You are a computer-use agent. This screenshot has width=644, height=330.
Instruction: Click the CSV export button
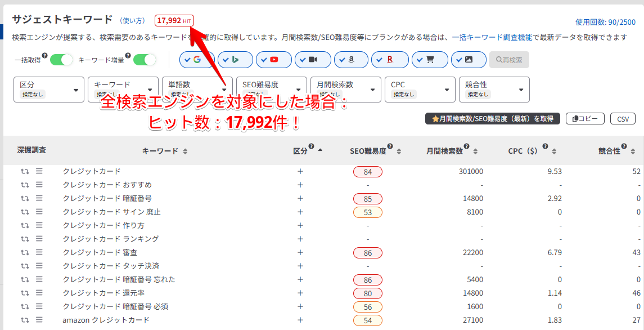coord(623,119)
